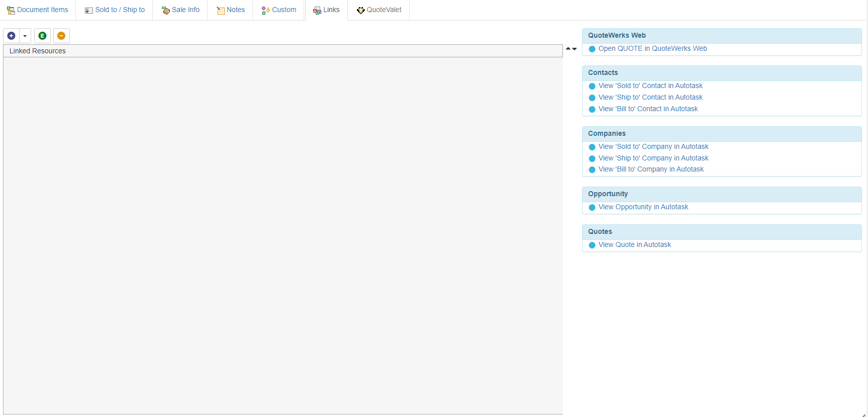Select the Notes tab
Screen dimensions: 868x417
231,10
